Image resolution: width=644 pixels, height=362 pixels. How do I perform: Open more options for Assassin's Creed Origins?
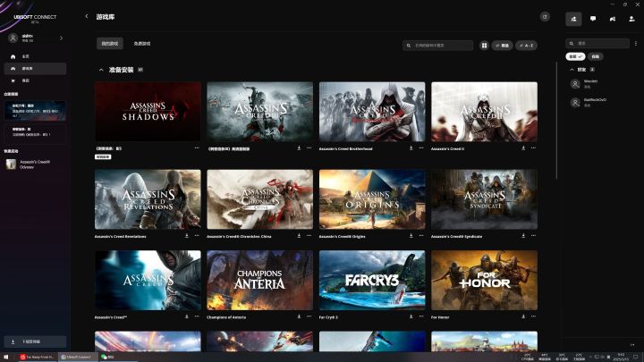pyautogui.click(x=421, y=236)
